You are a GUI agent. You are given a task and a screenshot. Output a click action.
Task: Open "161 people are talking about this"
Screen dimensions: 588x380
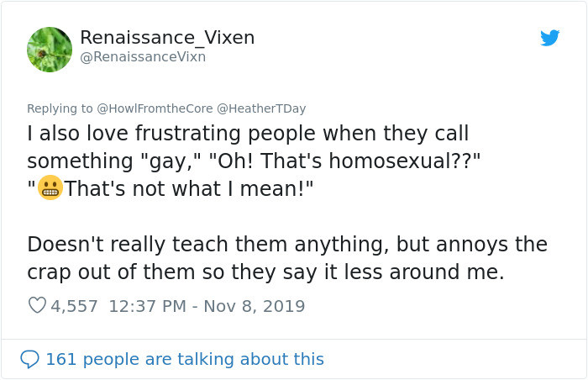[x=184, y=359]
